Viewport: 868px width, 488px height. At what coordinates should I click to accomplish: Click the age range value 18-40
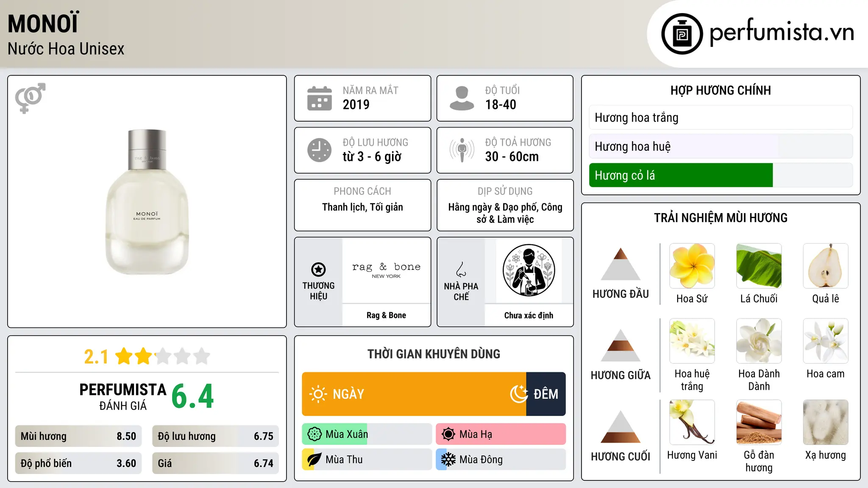click(501, 104)
